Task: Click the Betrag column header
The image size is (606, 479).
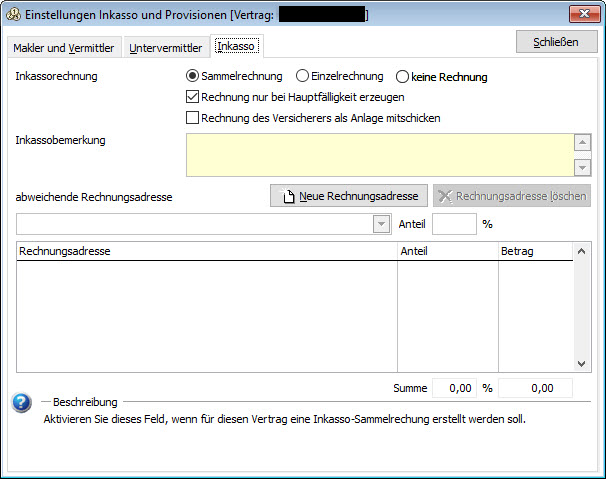Action: [533, 252]
